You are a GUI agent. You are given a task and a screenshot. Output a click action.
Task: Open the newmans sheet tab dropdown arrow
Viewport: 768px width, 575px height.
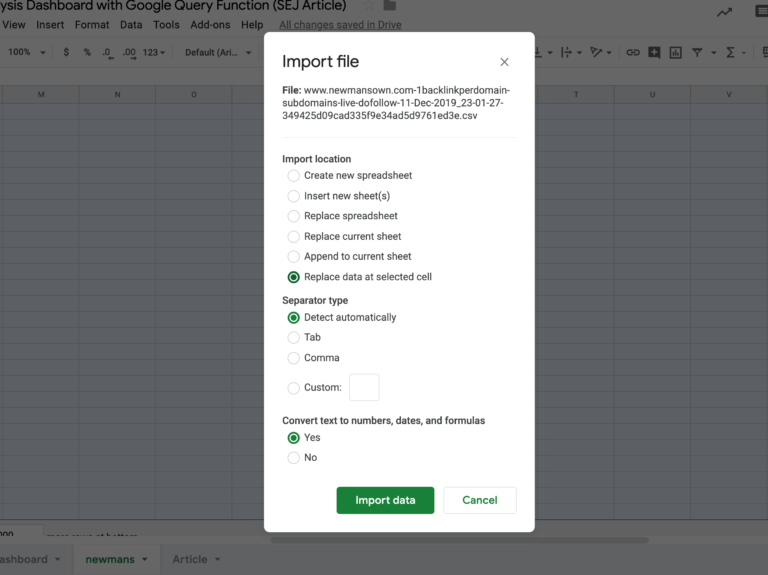click(x=145, y=560)
